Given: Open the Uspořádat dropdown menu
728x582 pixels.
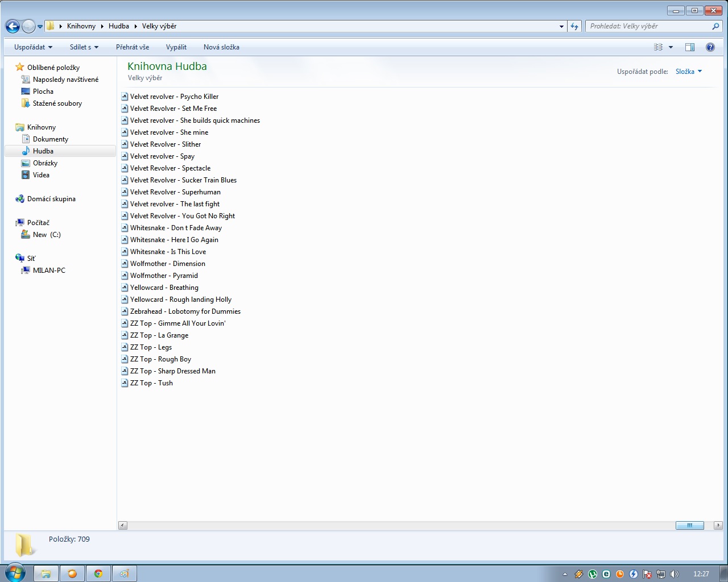Looking at the screenshot, I should (33, 47).
